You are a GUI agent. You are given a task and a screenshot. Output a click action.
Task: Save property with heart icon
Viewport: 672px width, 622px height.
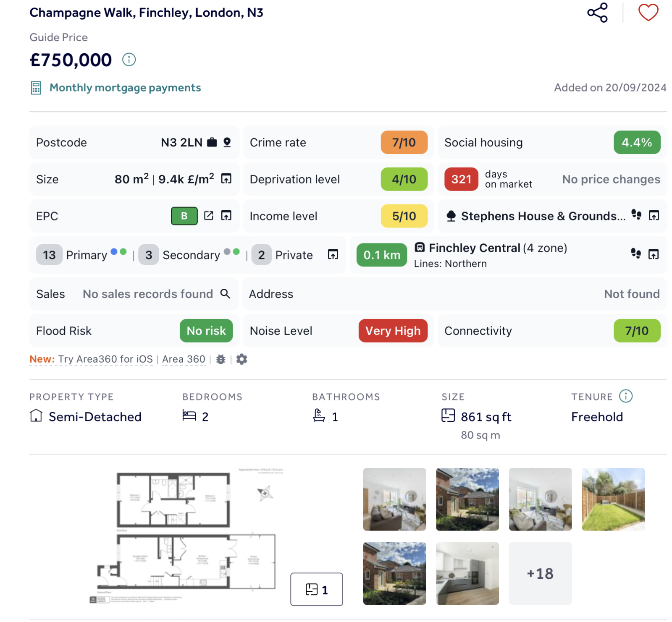(648, 13)
